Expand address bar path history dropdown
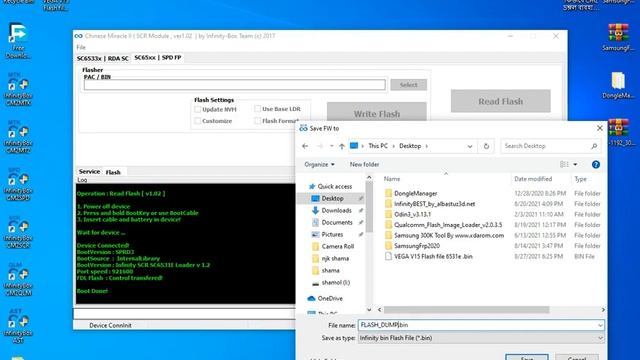 [470, 146]
